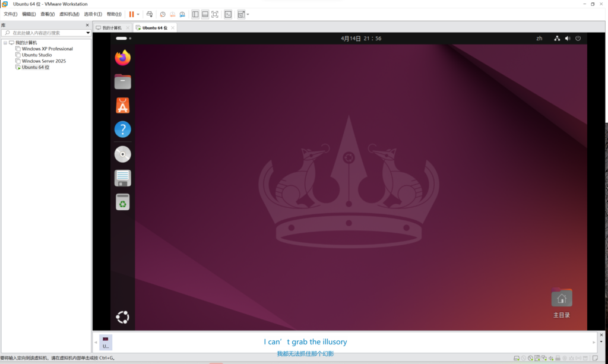Focus the library search input field
The height and width of the screenshot is (364, 608).
pos(46,33)
